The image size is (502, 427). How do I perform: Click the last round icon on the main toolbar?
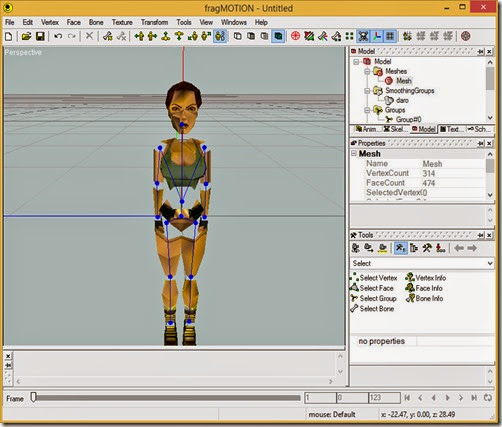(466, 36)
